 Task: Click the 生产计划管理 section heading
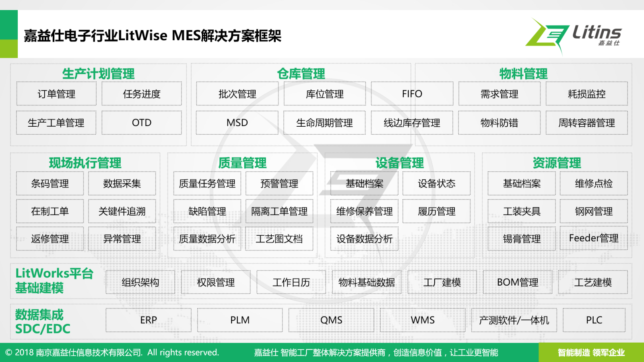(x=99, y=74)
